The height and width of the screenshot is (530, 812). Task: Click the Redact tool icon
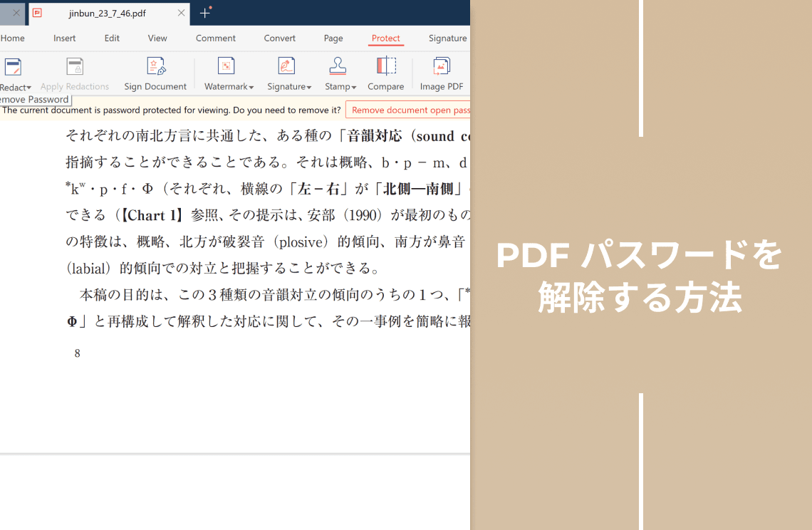coord(13,68)
